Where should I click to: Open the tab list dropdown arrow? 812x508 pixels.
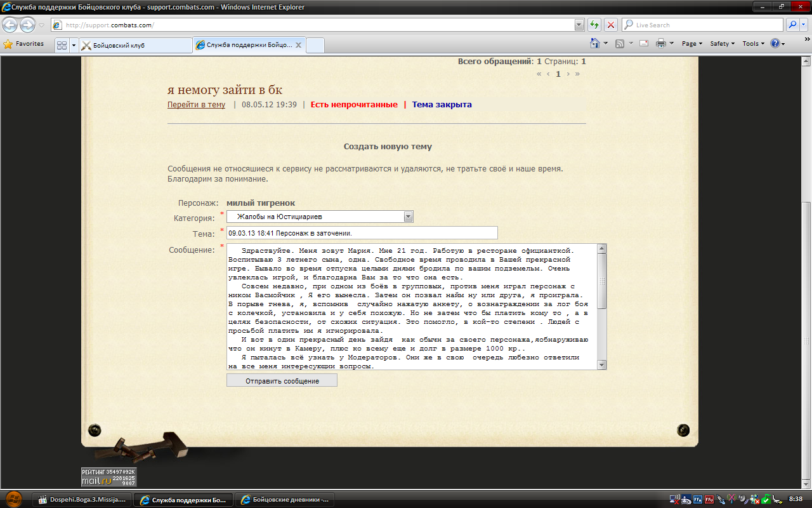pyautogui.click(x=74, y=45)
